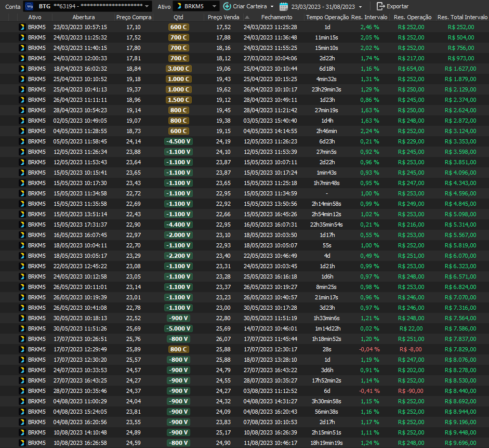This screenshot has width=489, height=448.
Task: Select the row with R$ -90,00 result
Action: point(411,391)
